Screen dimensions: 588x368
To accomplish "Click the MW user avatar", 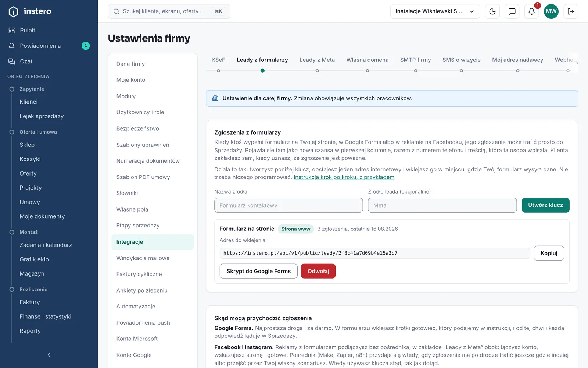I will click(551, 11).
